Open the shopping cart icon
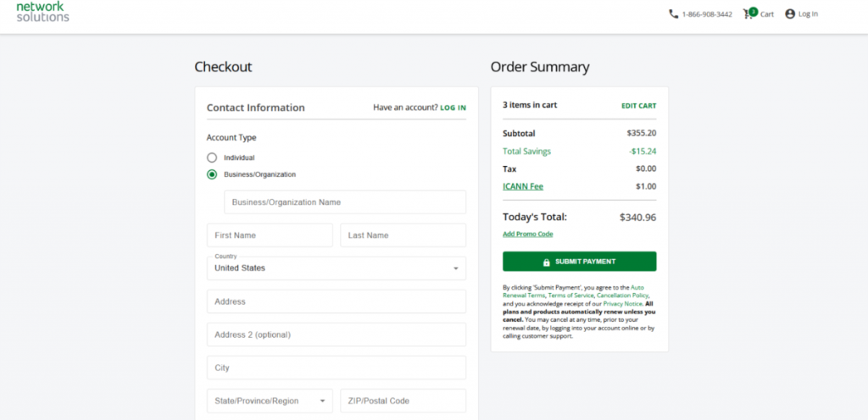The width and height of the screenshot is (868, 420). click(748, 14)
